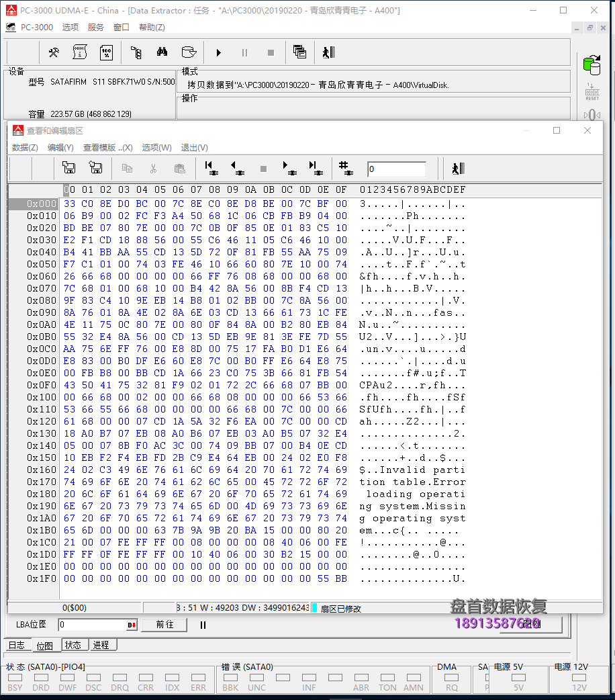
Task: Open the 帮助(Z) menu
Action: pyautogui.click(x=152, y=28)
